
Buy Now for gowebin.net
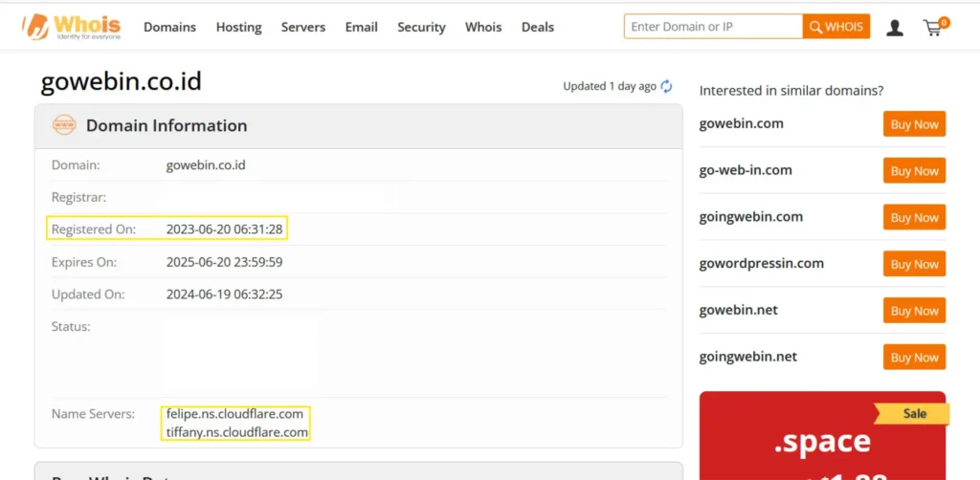tap(914, 310)
